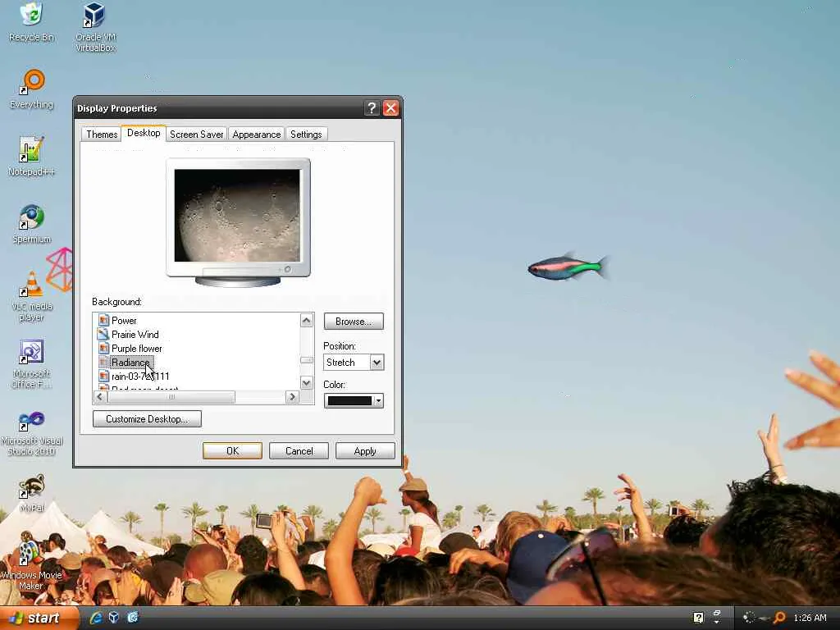
Task: Select the Spermium browser desktop icon
Action: coord(32,224)
